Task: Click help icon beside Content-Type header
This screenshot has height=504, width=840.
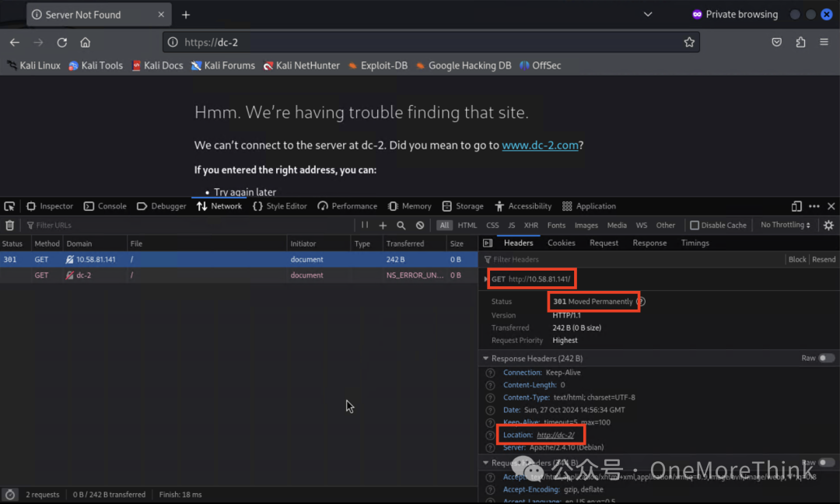Action: [490, 398]
